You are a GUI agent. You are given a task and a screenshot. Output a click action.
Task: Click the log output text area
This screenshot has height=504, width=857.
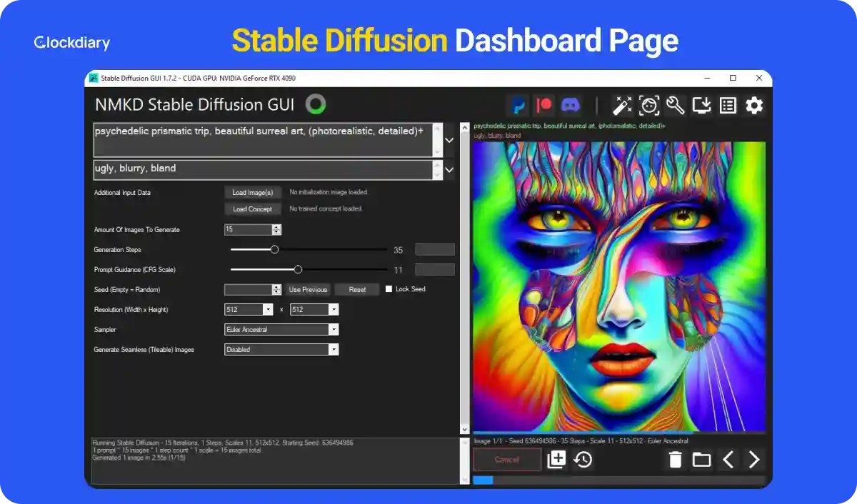pos(275,461)
